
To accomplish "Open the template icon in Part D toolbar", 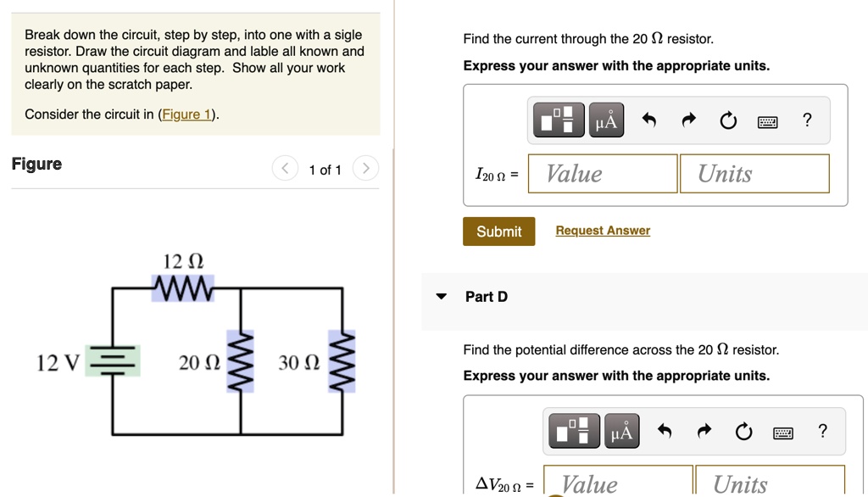I will click(573, 431).
